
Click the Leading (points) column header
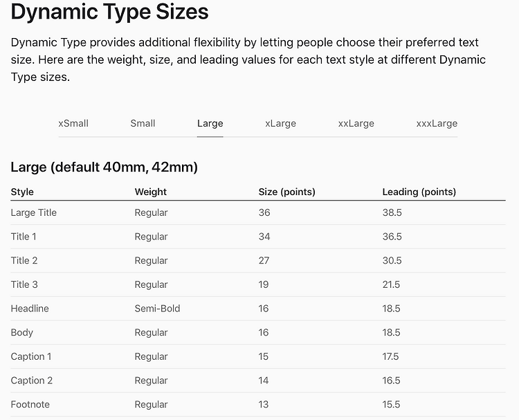click(419, 192)
